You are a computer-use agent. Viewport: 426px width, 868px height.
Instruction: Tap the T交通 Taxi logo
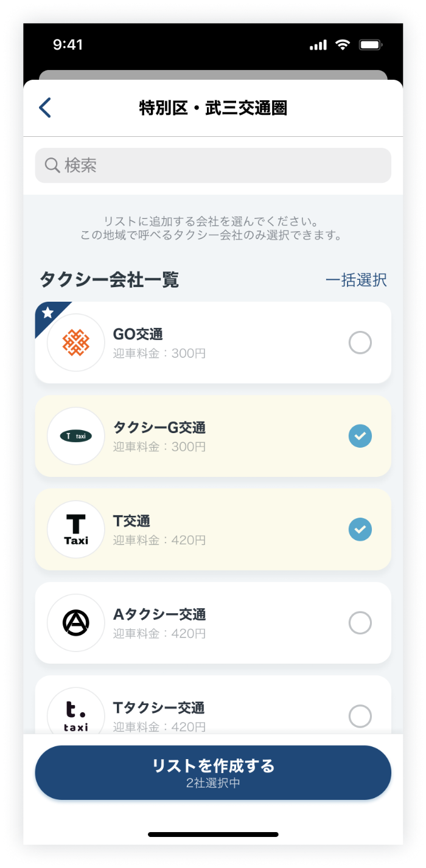pos(76,529)
